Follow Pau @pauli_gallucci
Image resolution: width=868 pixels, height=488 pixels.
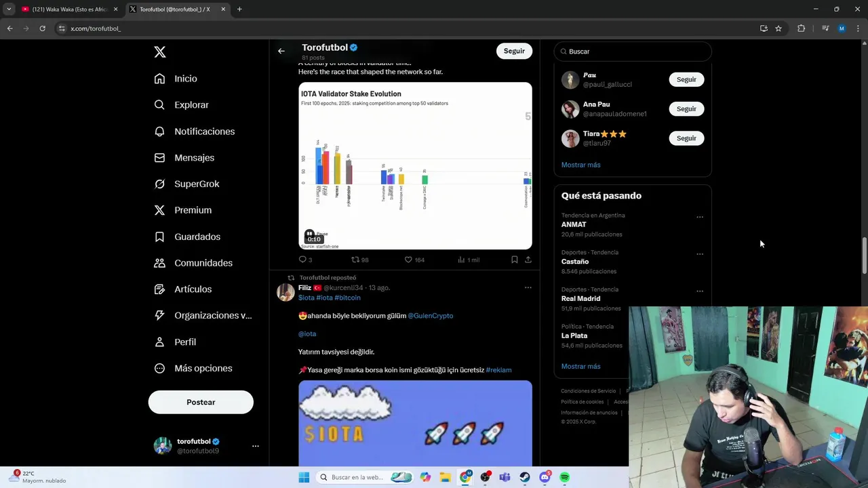click(686, 79)
